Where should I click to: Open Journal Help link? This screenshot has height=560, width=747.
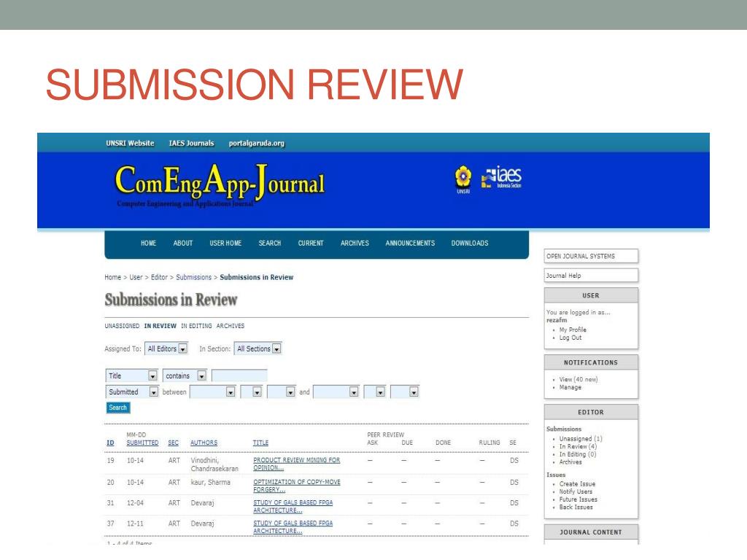click(564, 276)
